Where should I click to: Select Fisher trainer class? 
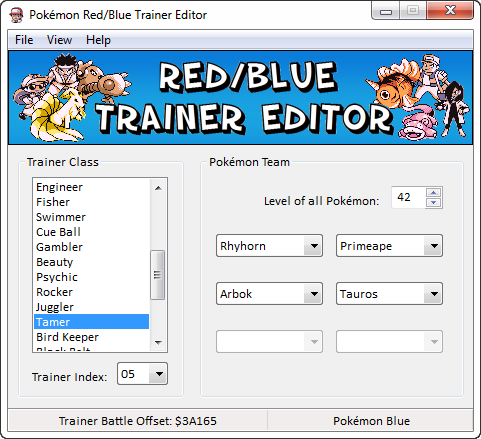[x=91, y=202]
